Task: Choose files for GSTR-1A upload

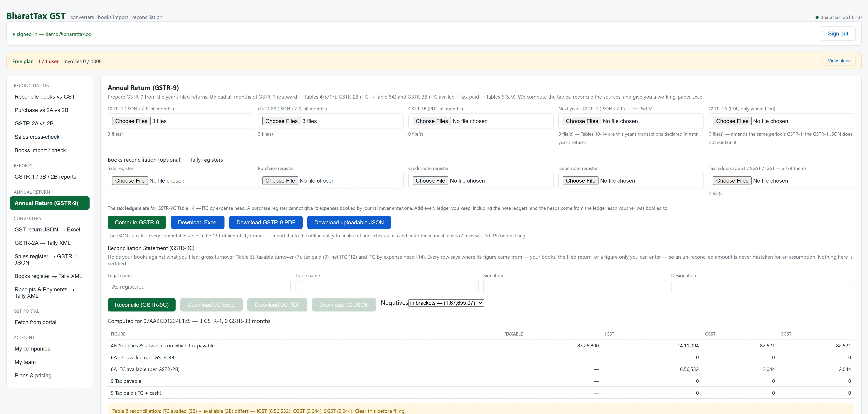Action: point(732,121)
